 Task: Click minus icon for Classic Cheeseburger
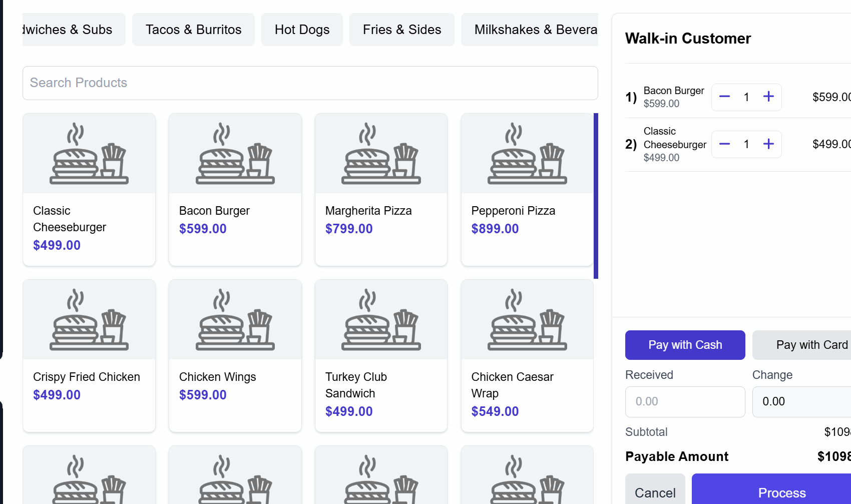point(724,144)
